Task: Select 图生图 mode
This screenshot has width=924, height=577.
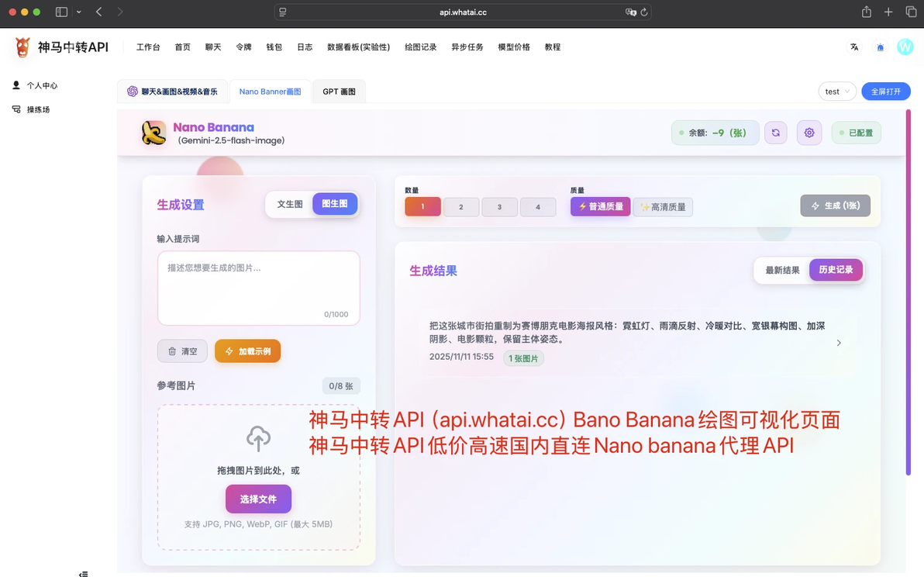Action: (335, 203)
